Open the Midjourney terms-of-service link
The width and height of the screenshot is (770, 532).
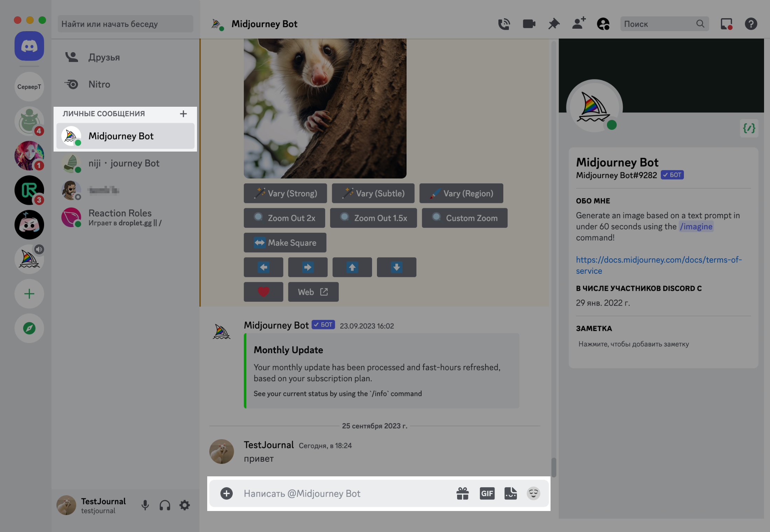tap(659, 265)
